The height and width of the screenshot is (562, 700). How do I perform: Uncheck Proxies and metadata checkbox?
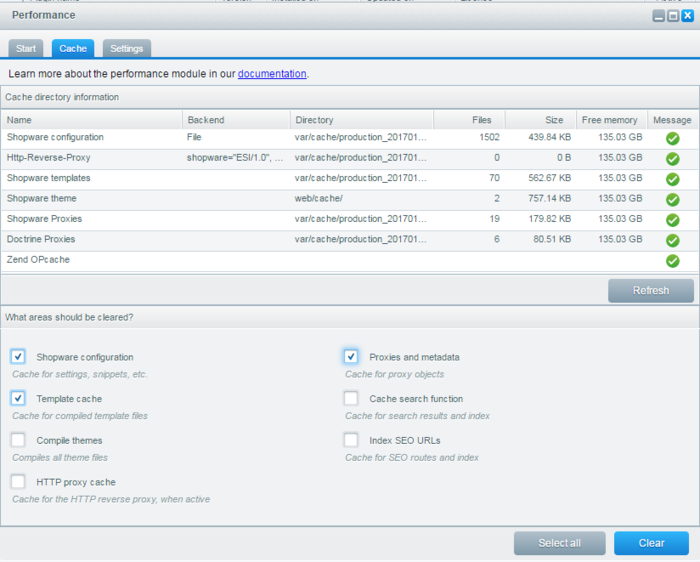click(351, 357)
